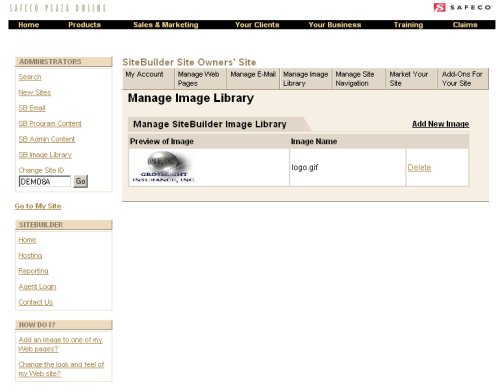Focus the Change Site ID field
The width and height of the screenshot is (500, 391).
click(45, 182)
